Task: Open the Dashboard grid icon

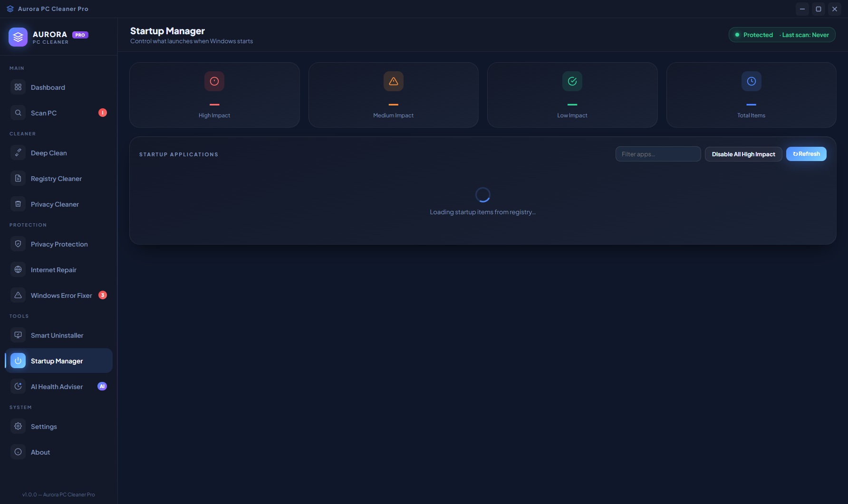Action: 18,87
